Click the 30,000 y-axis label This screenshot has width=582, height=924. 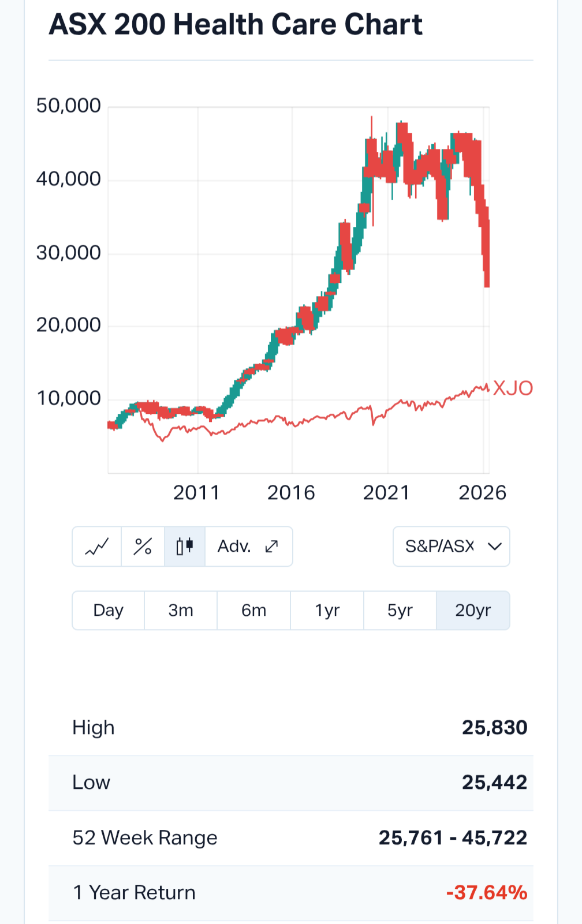point(69,252)
